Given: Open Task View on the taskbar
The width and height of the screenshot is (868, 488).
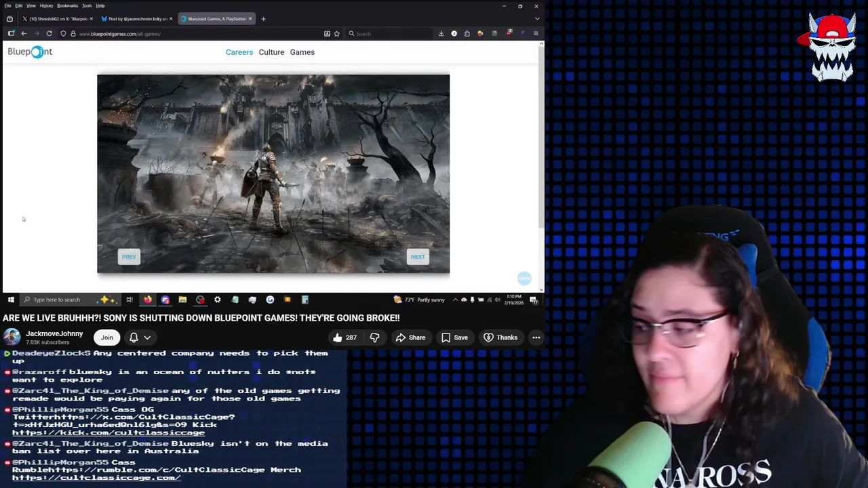Looking at the screenshot, I should [129, 300].
